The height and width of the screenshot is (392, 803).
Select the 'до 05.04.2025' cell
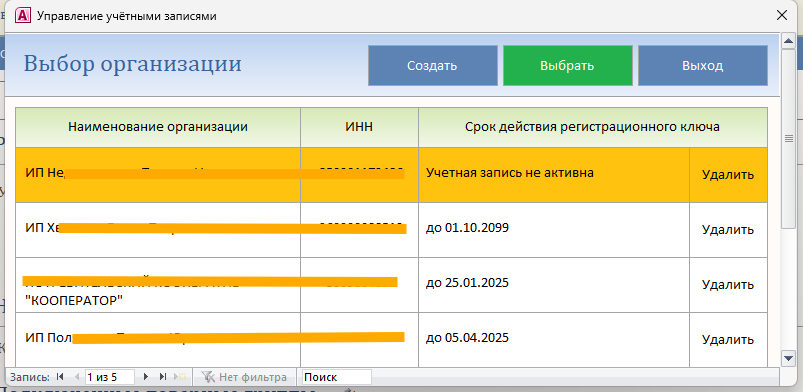click(554, 339)
